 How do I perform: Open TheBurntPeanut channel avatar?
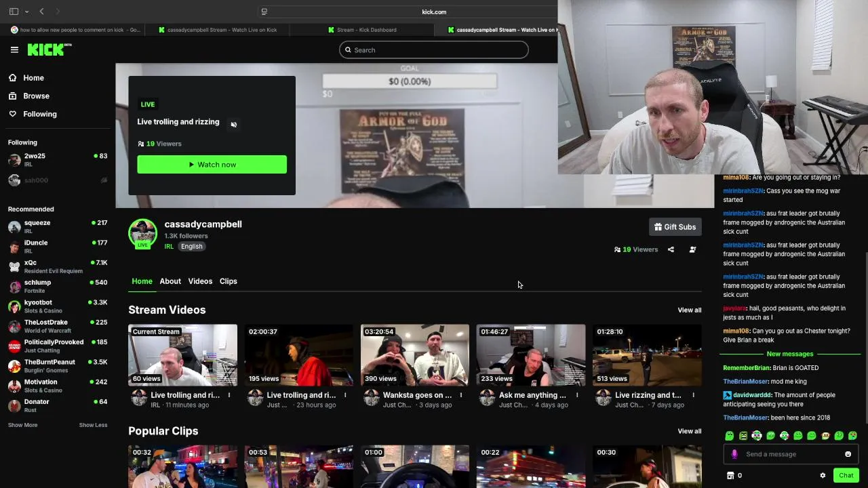pyautogui.click(x=14, y=366)
